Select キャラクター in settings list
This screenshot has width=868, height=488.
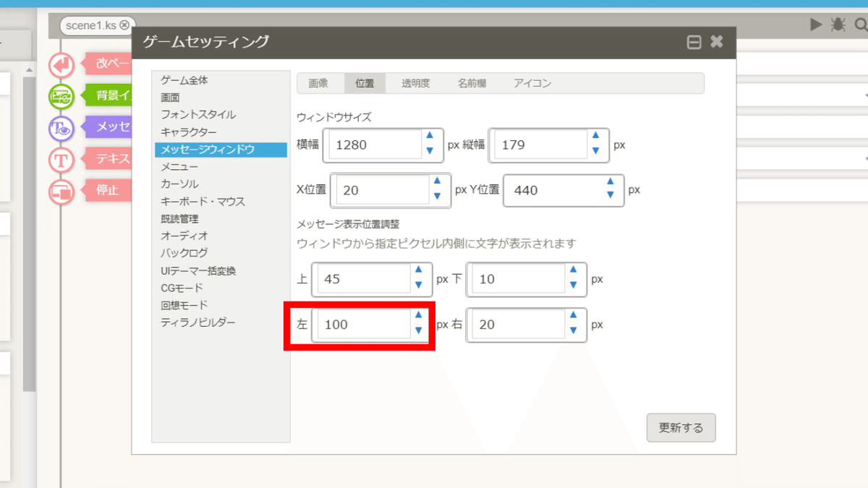pos(189,132)
